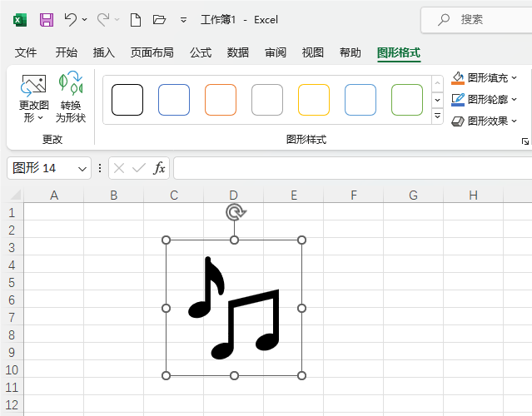Click the Excel app logo icon
The height and width of the screenshot is (416, 532).
(20, 20)
